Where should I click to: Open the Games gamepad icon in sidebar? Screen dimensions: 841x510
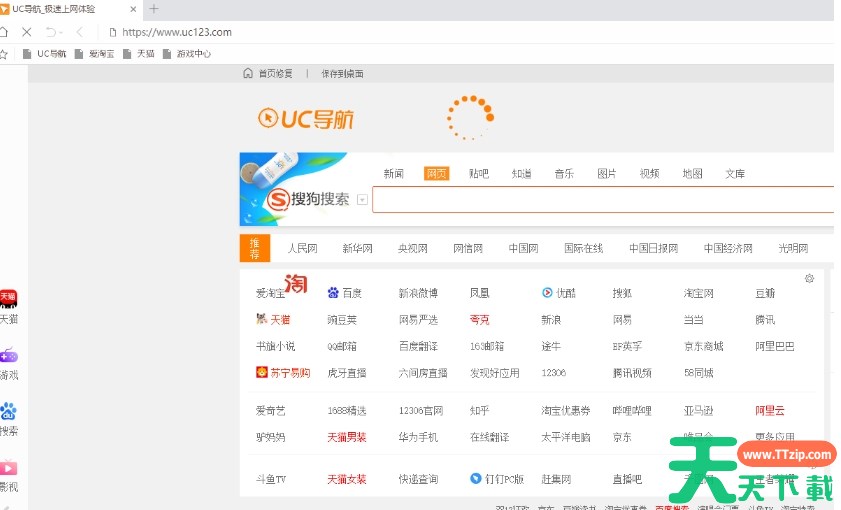click(x=8, y=355)
